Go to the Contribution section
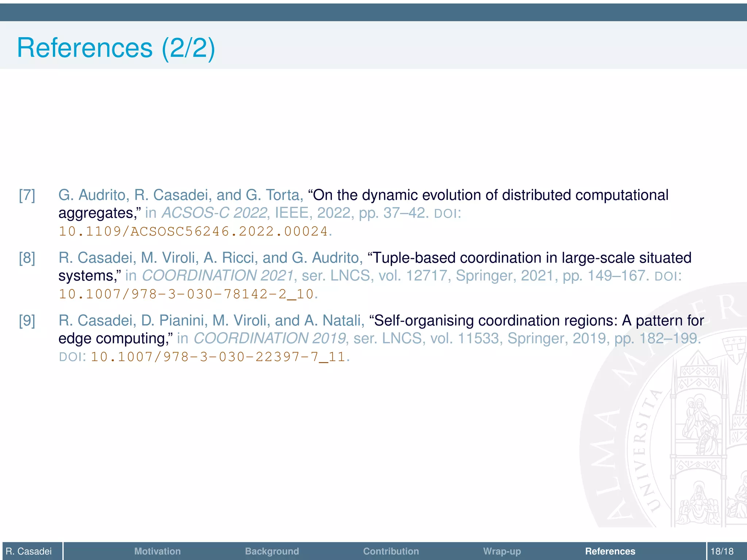The image size is (747, 560). coord(391,551)
